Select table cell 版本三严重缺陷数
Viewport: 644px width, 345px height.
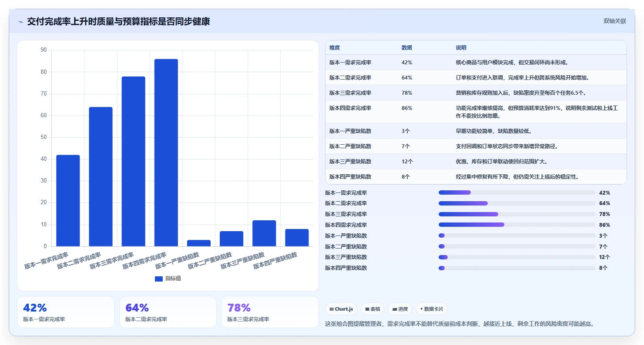click(350, 162)
